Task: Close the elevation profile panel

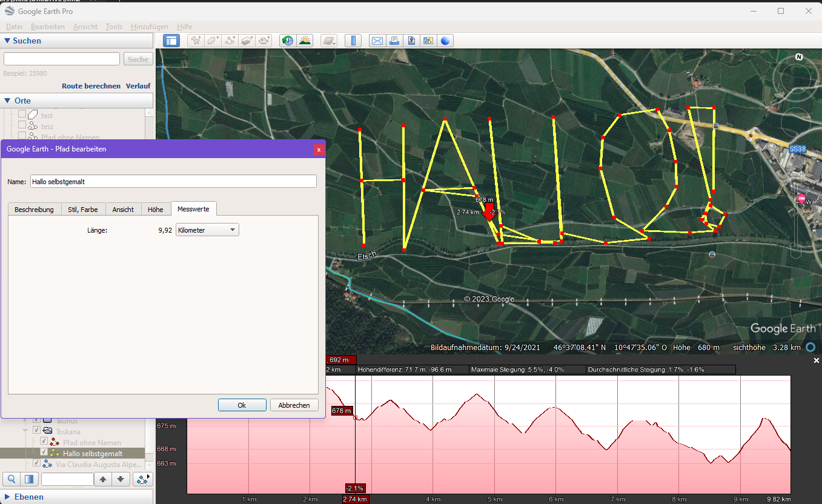Action: (x=817, y=360)
